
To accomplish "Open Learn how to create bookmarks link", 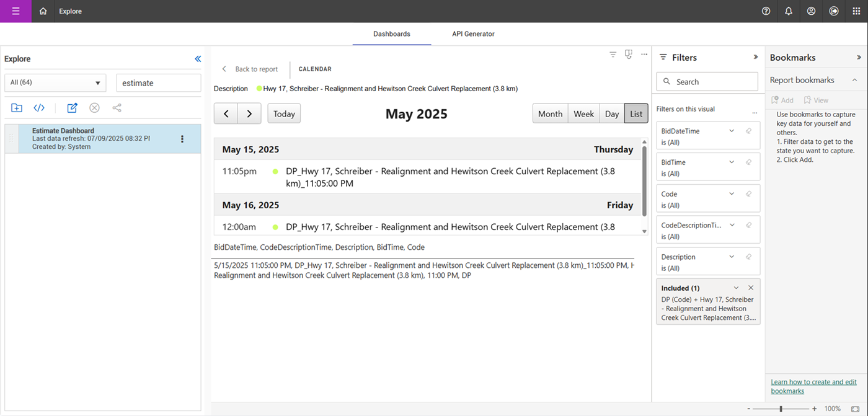I will click(814, 386).
